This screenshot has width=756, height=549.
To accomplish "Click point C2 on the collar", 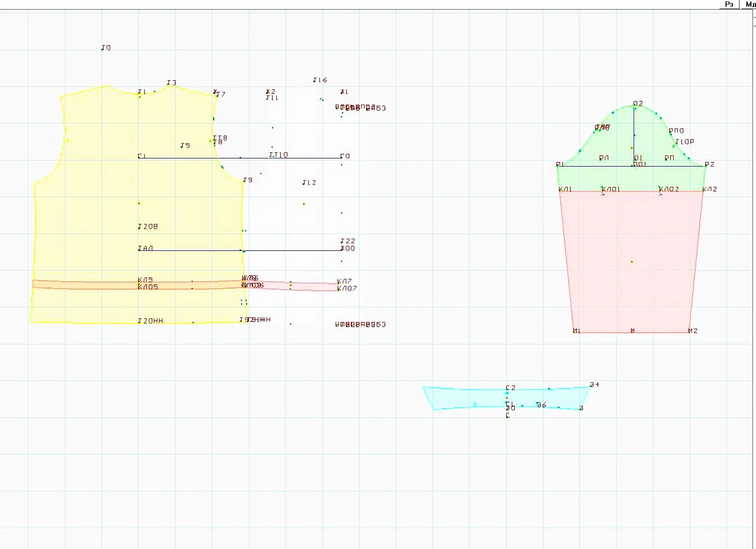I will 507,389.
